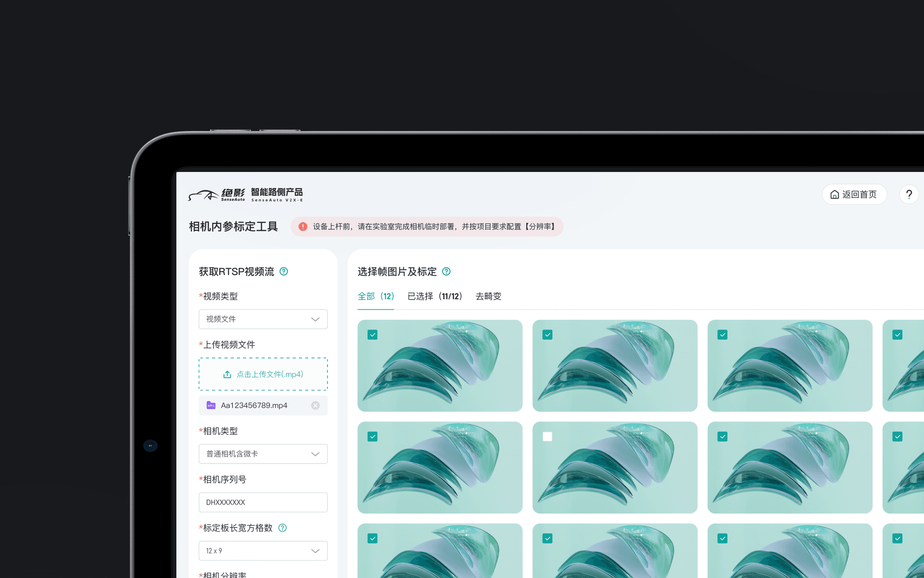Uncheck the first frame image checkbox
924x578 pixels.
(372, 335)
